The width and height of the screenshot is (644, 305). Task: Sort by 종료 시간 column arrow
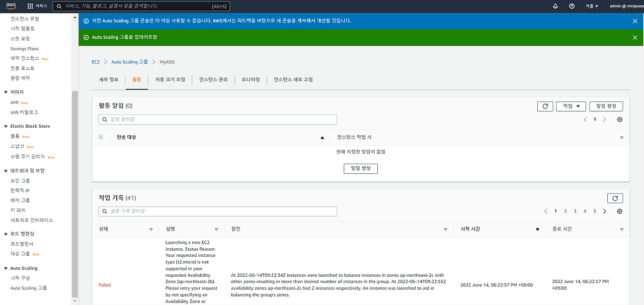pos(622,230)
